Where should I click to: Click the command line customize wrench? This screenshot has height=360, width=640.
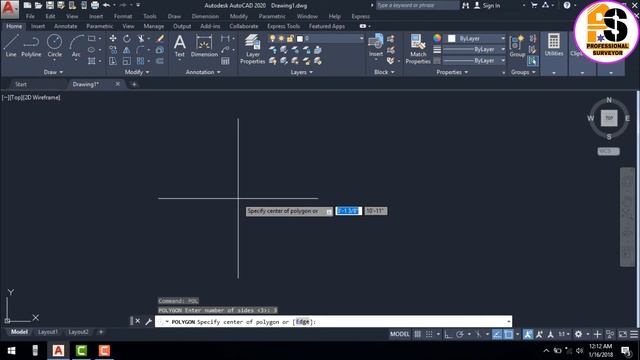coord(148,322)
